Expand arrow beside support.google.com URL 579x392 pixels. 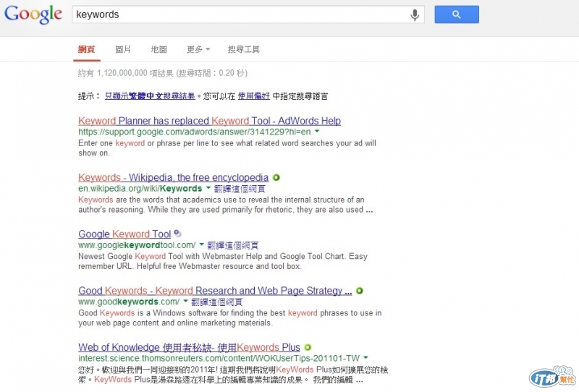pyautogui.click(x=317, y=132)
